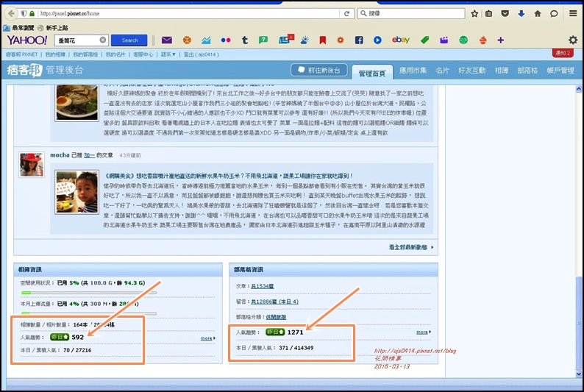This screenshot has width=584, height=392.
Task: Clear the Yahoo search box with the x
Action: 103,40
